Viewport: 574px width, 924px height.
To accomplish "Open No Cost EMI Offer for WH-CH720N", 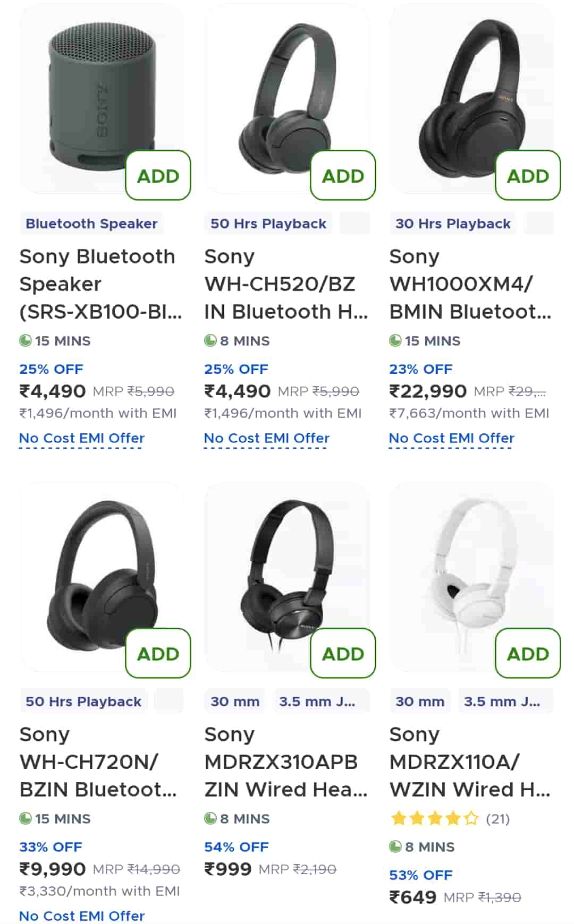I will pyautogui.click(x=82, y=916).
